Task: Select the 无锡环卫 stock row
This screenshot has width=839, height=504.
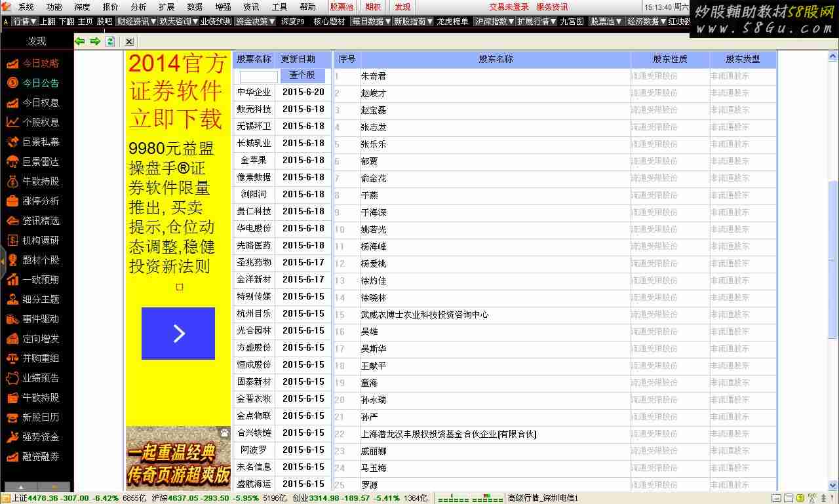Action: [x=283, y=126]
